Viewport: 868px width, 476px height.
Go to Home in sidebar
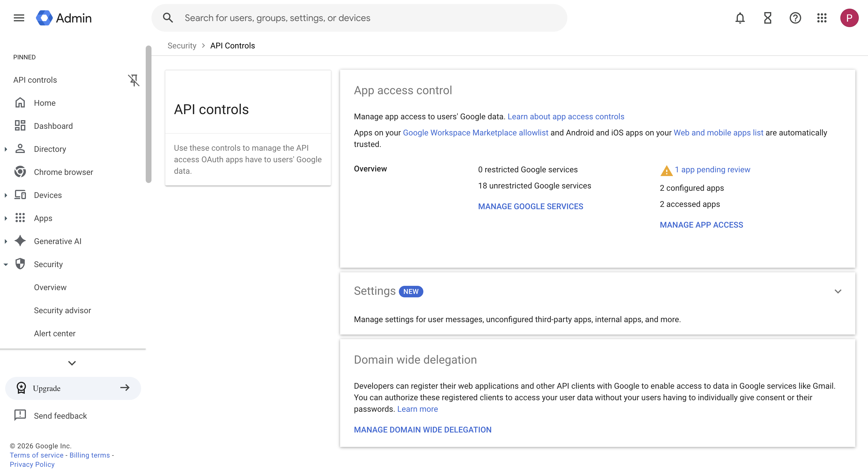click(x=45, y=103)
